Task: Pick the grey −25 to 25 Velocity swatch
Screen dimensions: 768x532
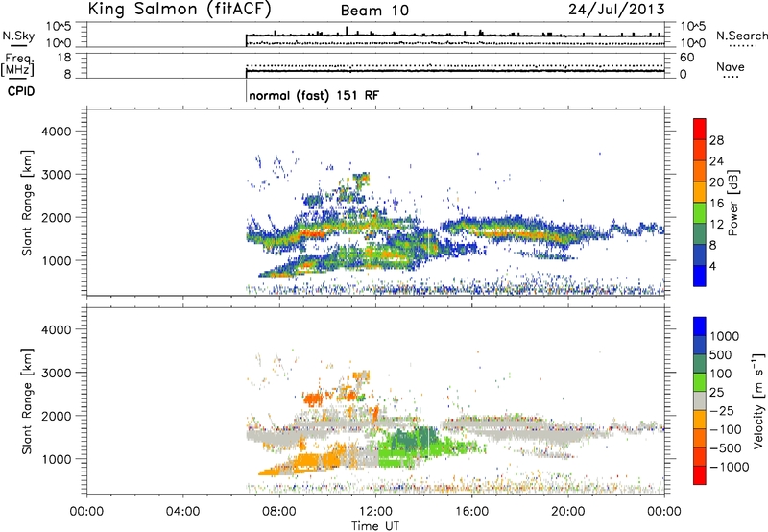Action: coord(700,400)
